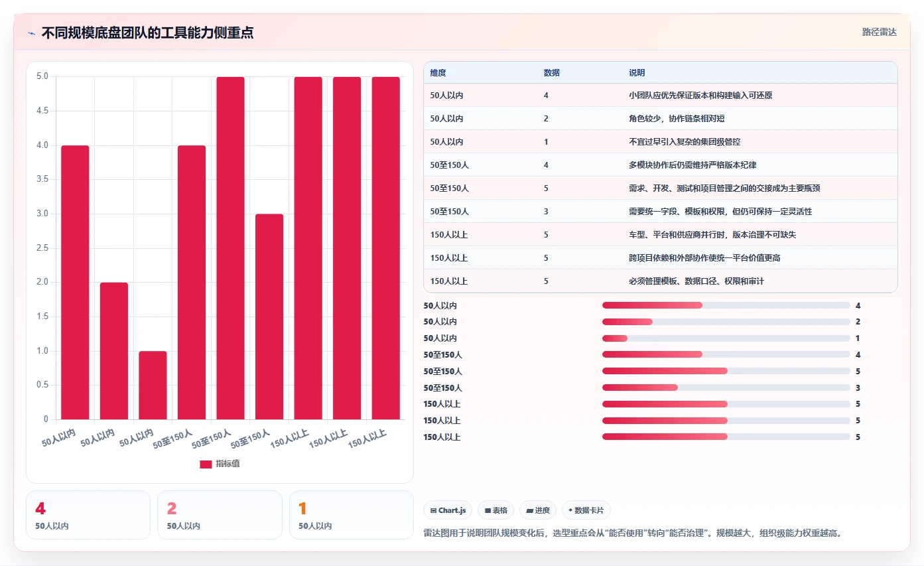924x566 pixels.
Task: Select row mentioning 交接成为主要瓶颈
Action: [660, 188]
